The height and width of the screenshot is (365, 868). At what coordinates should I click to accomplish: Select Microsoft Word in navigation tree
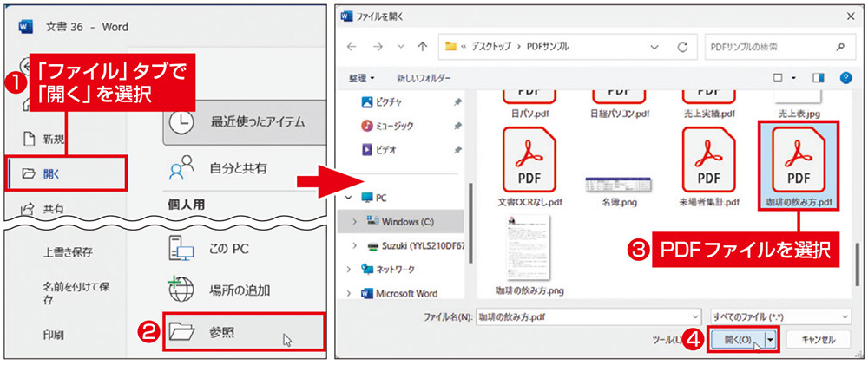[x=399, y=294]
